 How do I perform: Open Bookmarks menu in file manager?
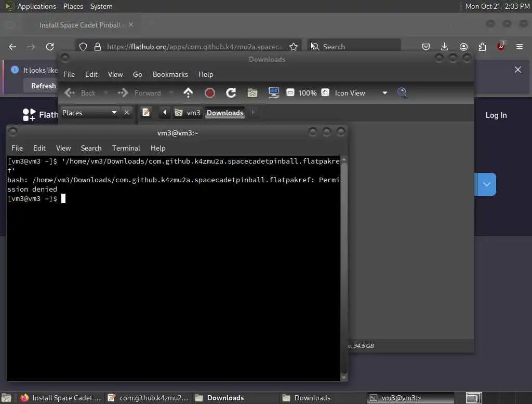coord(170,74)
